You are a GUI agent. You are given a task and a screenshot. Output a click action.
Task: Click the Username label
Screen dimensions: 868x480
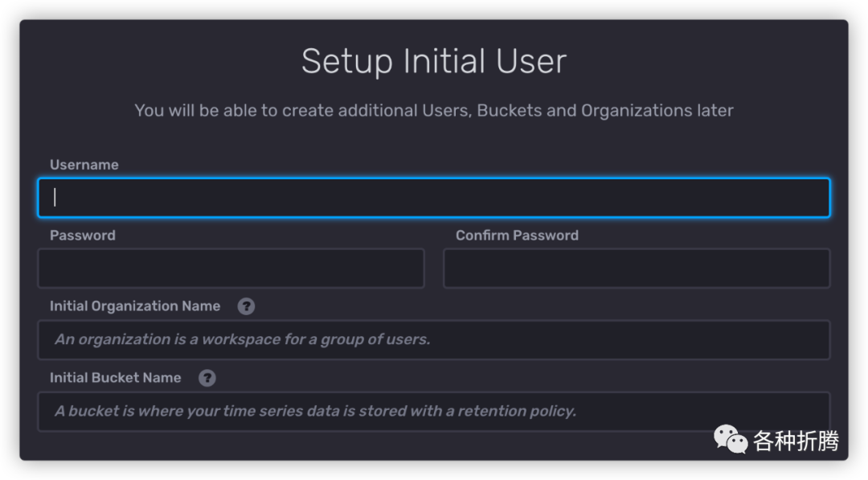coord(84,165)
